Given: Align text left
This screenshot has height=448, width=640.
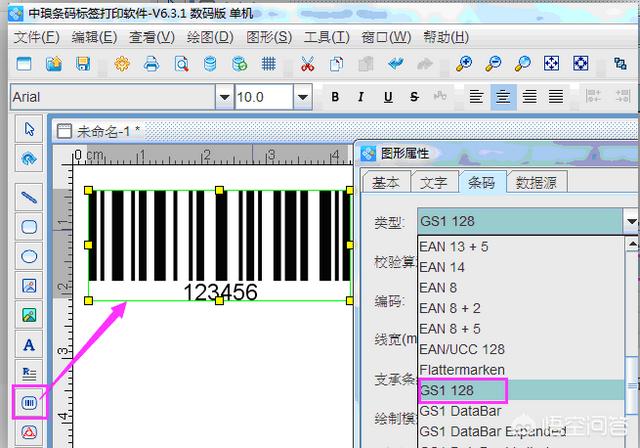Looking at the screenshot, I should tap(476, 97).
